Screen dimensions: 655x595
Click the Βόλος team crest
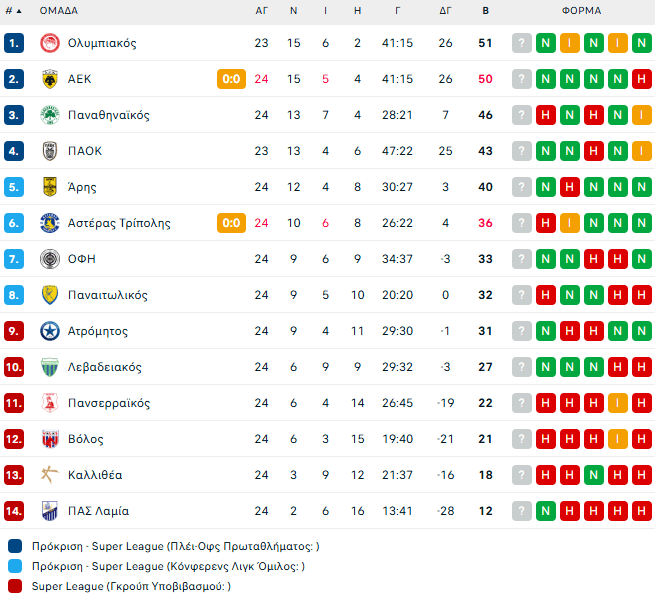pyautogui.click(x=49, y=439)
